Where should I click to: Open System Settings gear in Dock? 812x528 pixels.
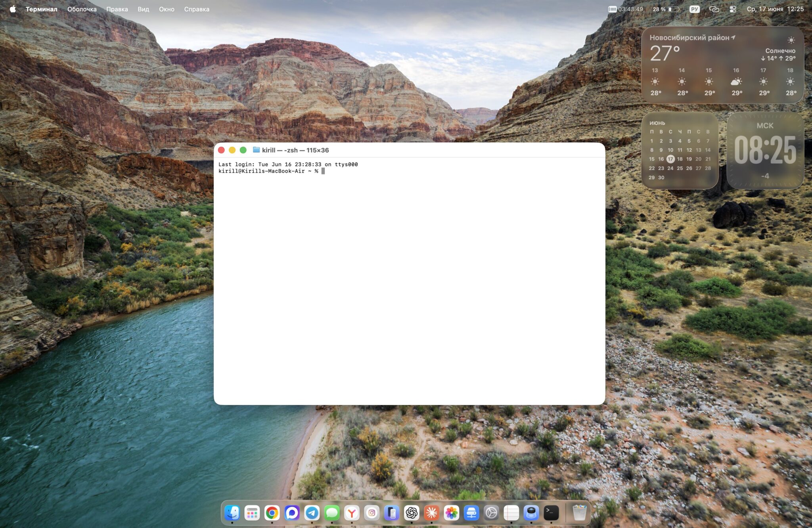(492, 513)
